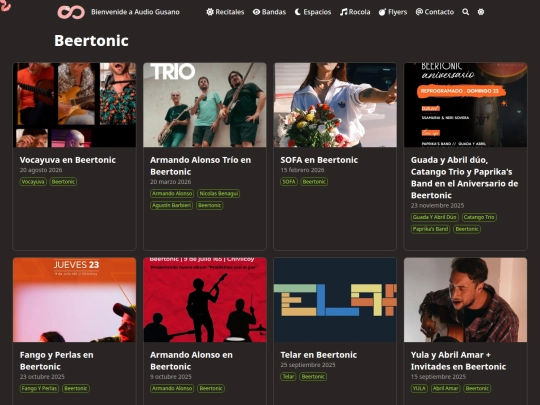Select the Catango Trio tag
Image resolution: width=540 pixels, height=405 pixels.
click(479, 217)
